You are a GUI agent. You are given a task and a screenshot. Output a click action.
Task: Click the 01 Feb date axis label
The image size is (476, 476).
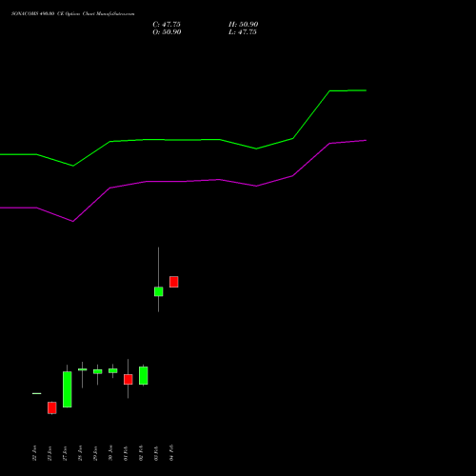[x=126, y=453]
